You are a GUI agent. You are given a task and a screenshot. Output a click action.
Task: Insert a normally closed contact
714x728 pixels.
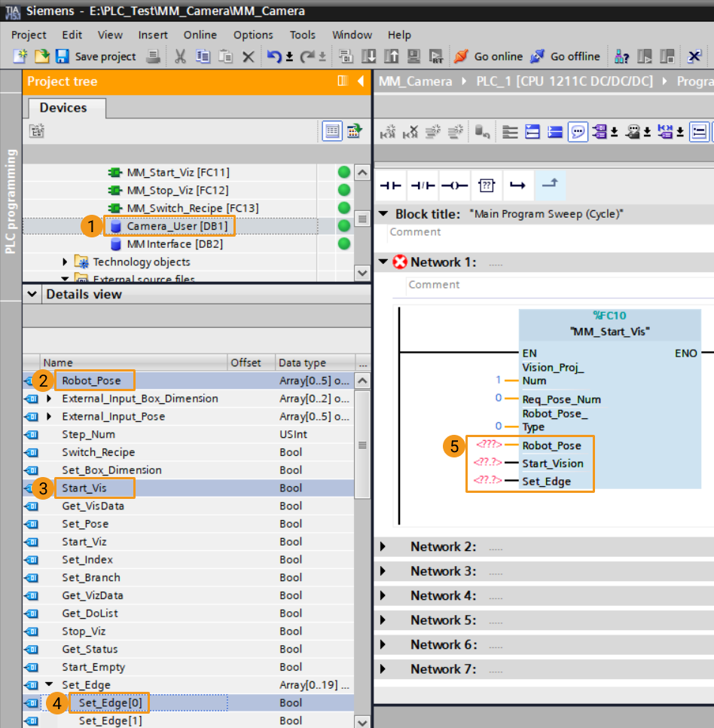(423, 185)
